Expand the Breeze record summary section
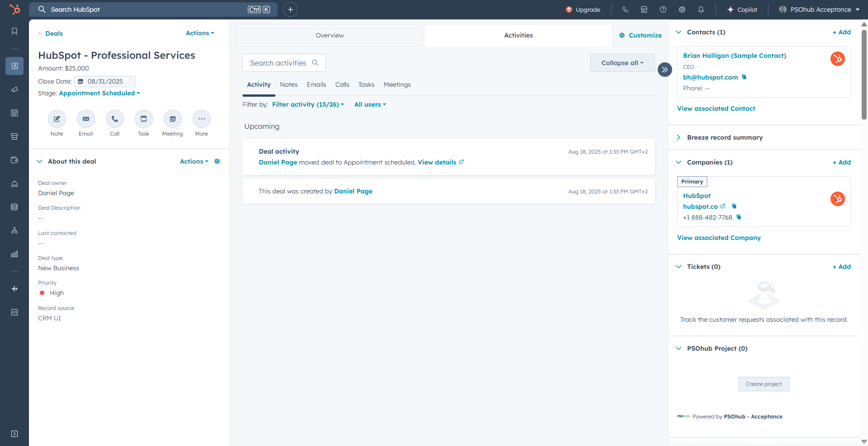Screen dimensions: 868x446 678,137
